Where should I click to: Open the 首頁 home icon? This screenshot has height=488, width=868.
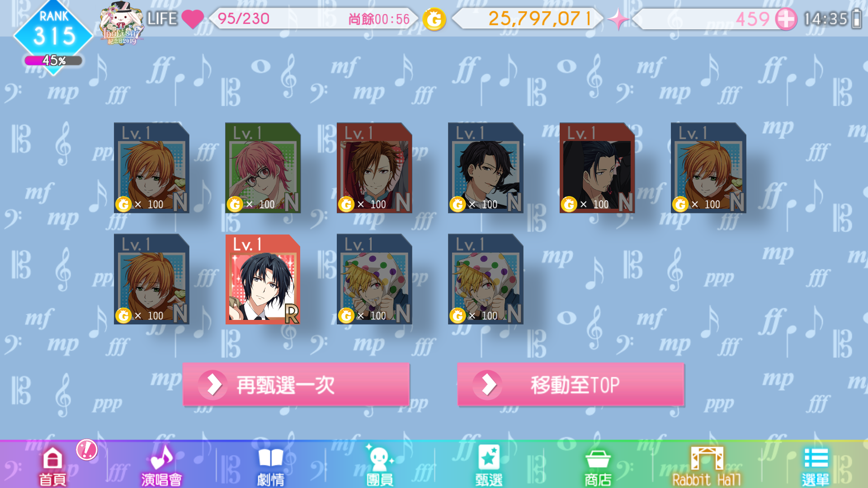tap(52, 466)
